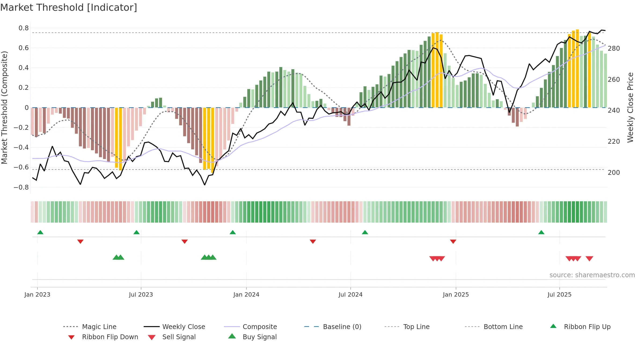Click the Jan 2025 x-axis label
The width and height of the screenshot is (644, 362).
click(456, 294)
